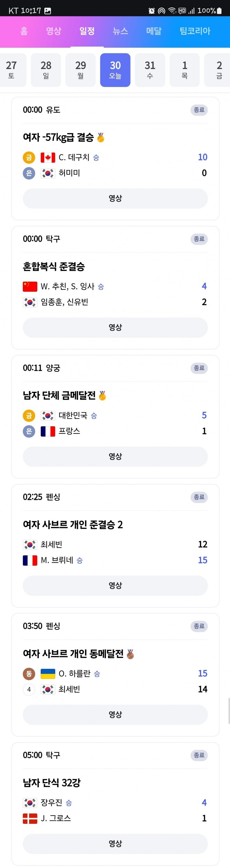Tap the Denmark flag next to J. 그로스
Screen dimensions: 230x868
30,819
